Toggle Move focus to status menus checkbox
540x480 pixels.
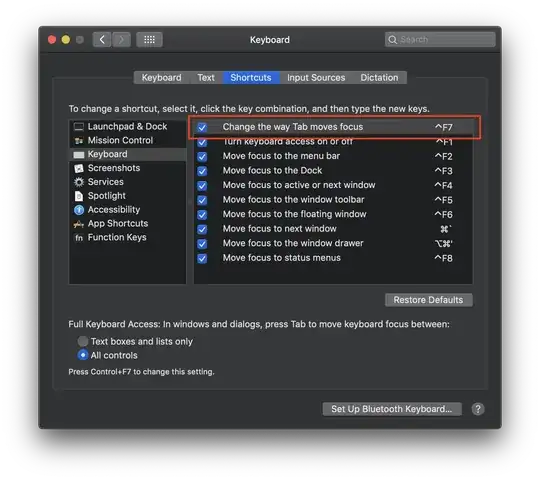point(202,258)
